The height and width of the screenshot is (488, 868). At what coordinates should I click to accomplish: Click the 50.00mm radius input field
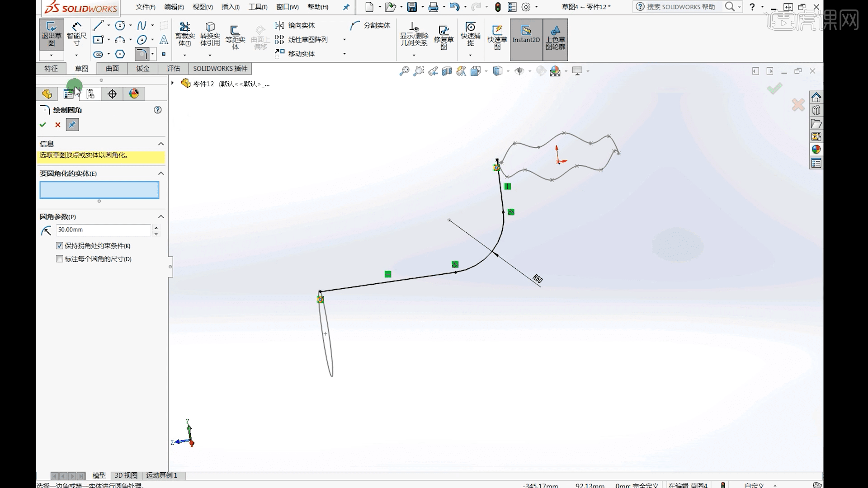tap(103, 230)
